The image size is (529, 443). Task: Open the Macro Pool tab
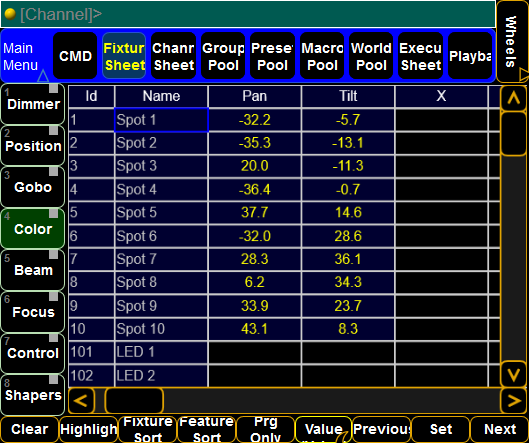322,56
